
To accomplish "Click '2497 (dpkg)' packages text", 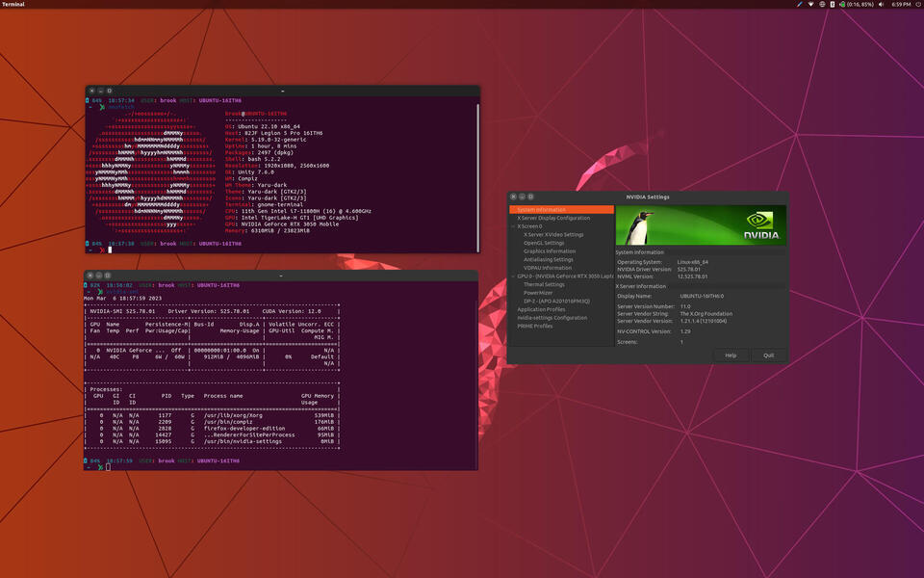I will coord(275,152).
